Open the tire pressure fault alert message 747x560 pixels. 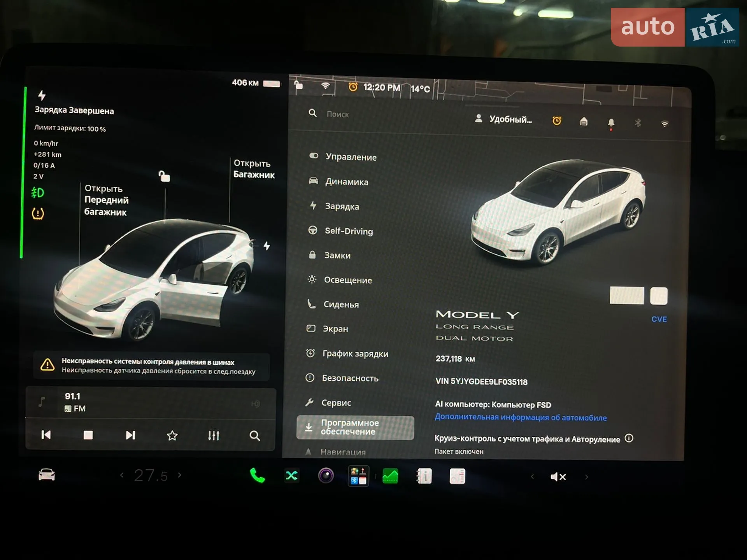(151, 366)
